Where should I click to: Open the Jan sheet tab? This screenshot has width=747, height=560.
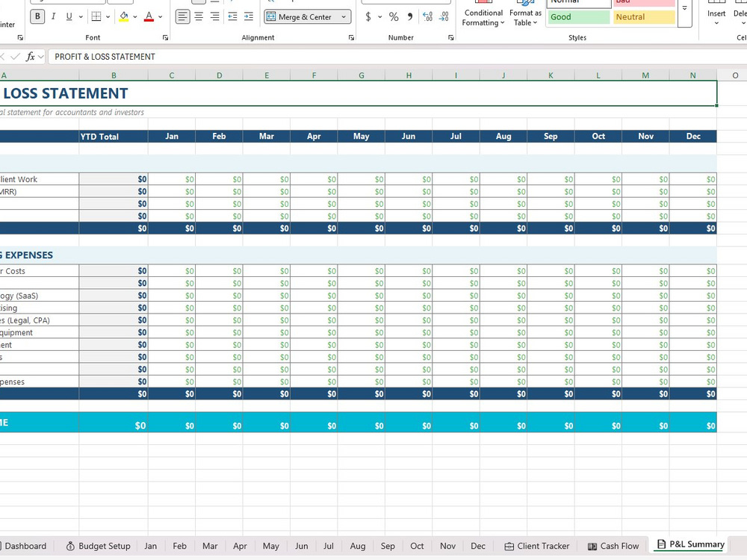[x=151, y=546]
